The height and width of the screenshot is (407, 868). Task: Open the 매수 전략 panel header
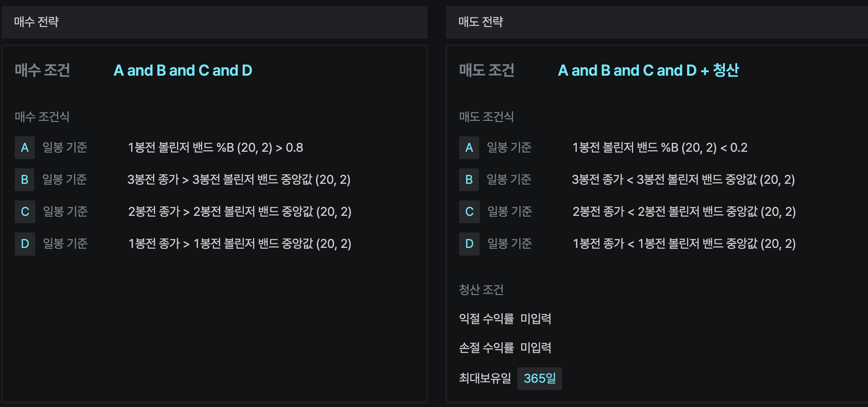[36, 22]
